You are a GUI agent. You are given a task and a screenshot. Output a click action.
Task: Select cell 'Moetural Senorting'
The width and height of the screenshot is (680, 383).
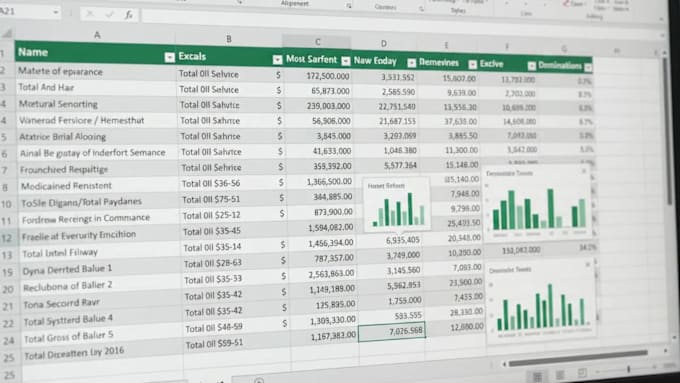tap(58, 104)
